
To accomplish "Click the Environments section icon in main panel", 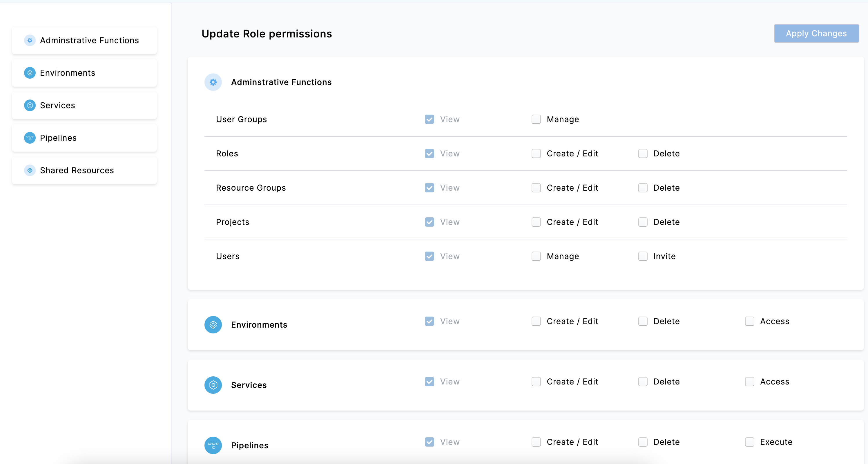I will pyautogui.click(x=213, y=325).
